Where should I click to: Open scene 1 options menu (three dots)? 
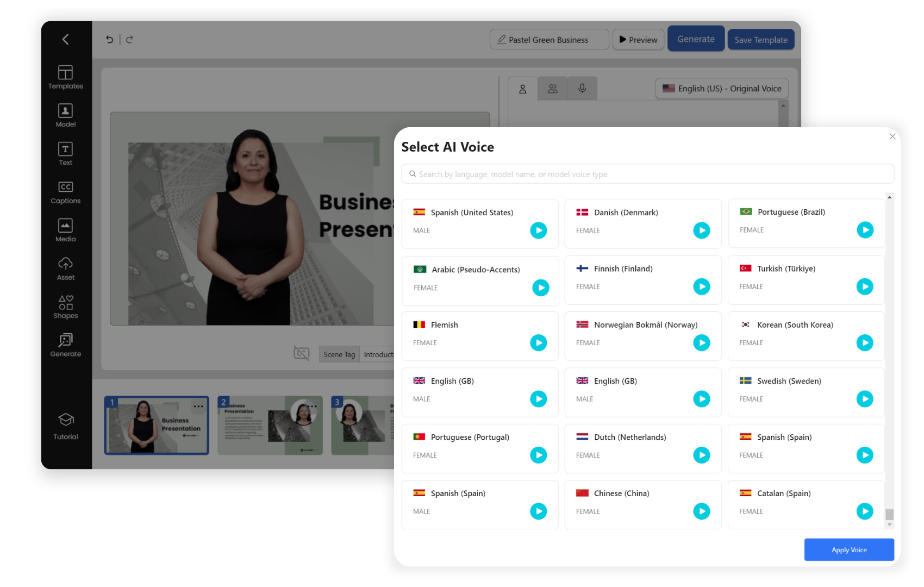point(198,406)
